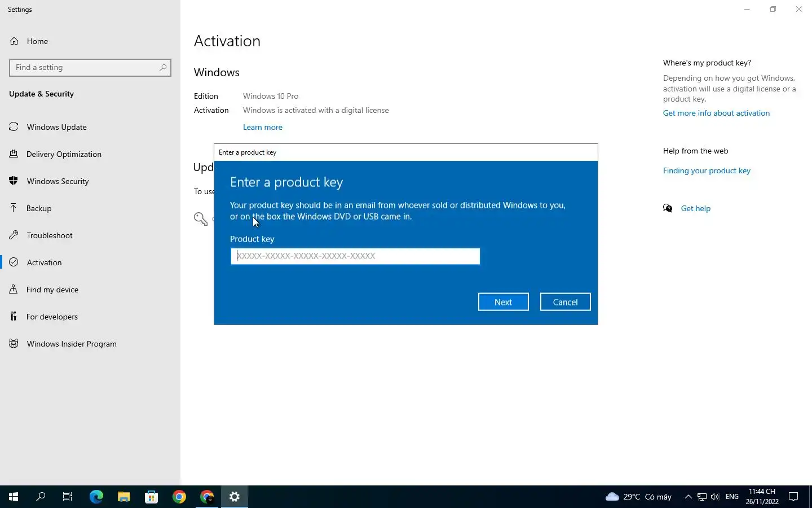Click the Windows Insider Program cat icon
The height and width of the screenshot is (508, 812).
coord(14,344)
